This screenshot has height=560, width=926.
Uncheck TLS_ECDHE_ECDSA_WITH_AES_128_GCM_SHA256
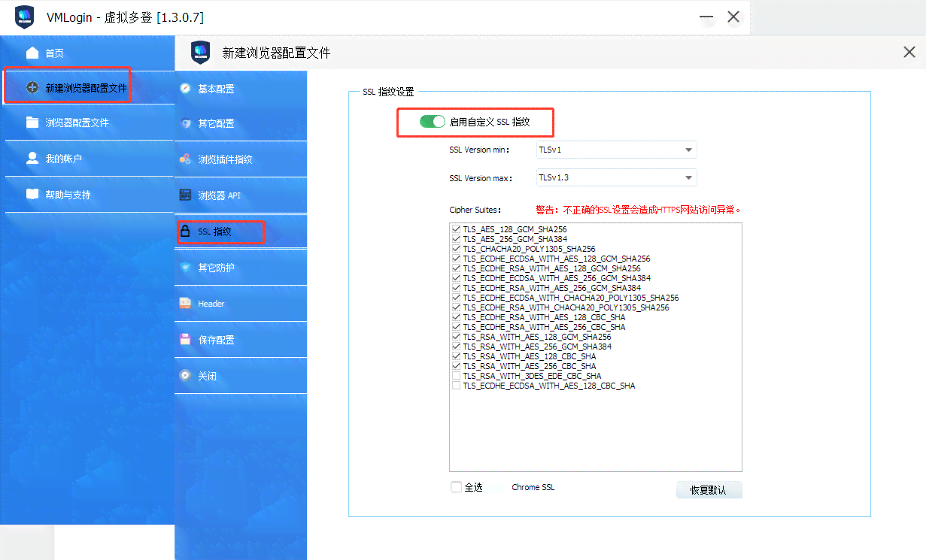tap(456, 258)
